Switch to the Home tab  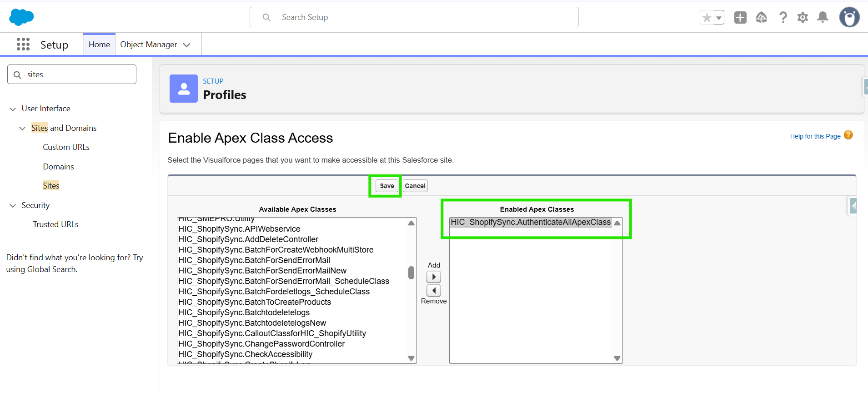[99, 45]
